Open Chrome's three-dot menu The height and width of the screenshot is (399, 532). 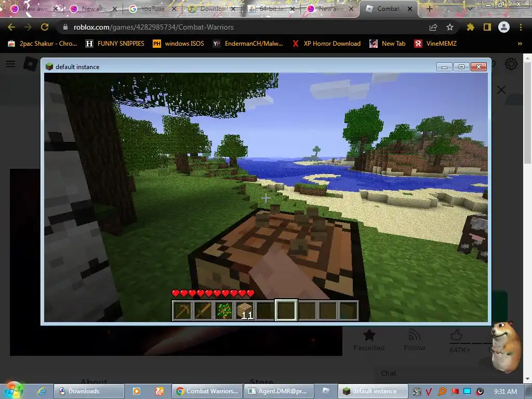tap(521, 27)
